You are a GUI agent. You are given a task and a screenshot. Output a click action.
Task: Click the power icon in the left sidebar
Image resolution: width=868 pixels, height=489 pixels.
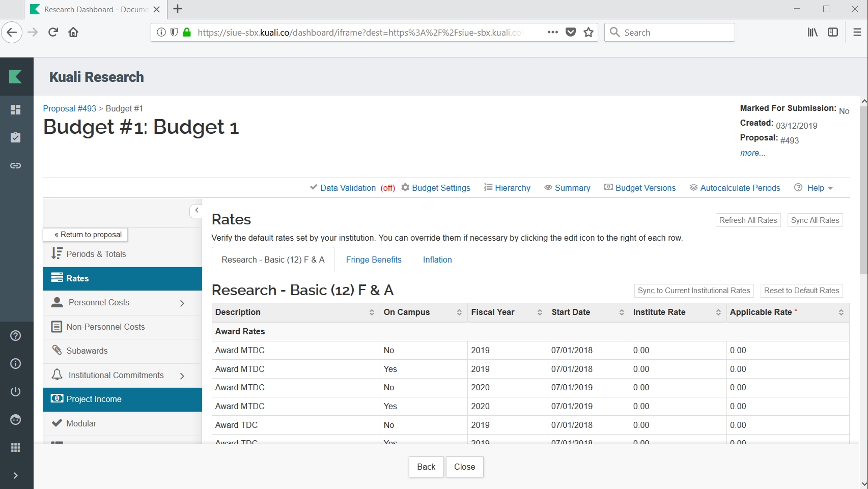tap(16, 391)
